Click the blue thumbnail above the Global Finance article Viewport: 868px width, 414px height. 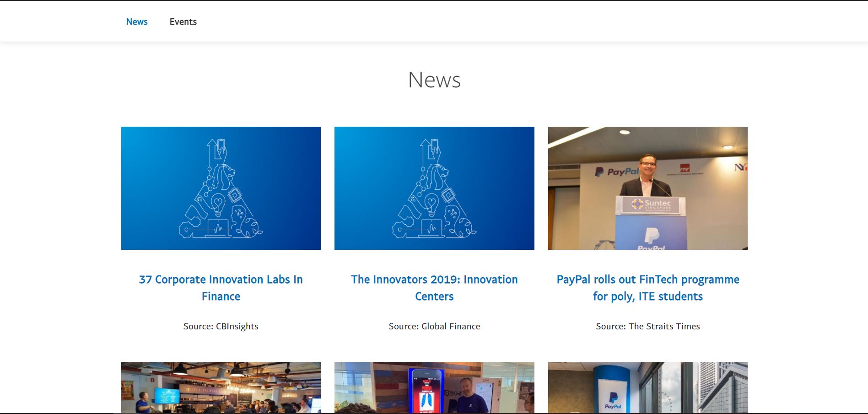(434, 188)
